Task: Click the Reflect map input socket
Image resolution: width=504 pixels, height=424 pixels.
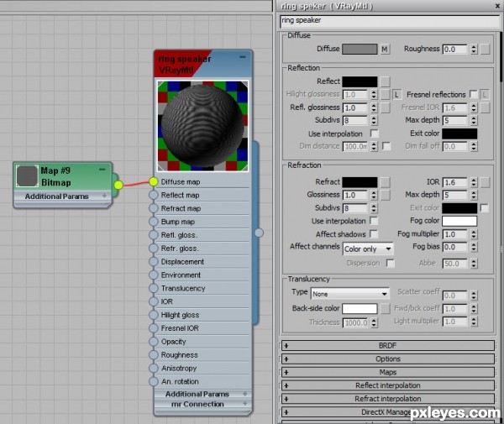Action: click(x=154, y=195)
